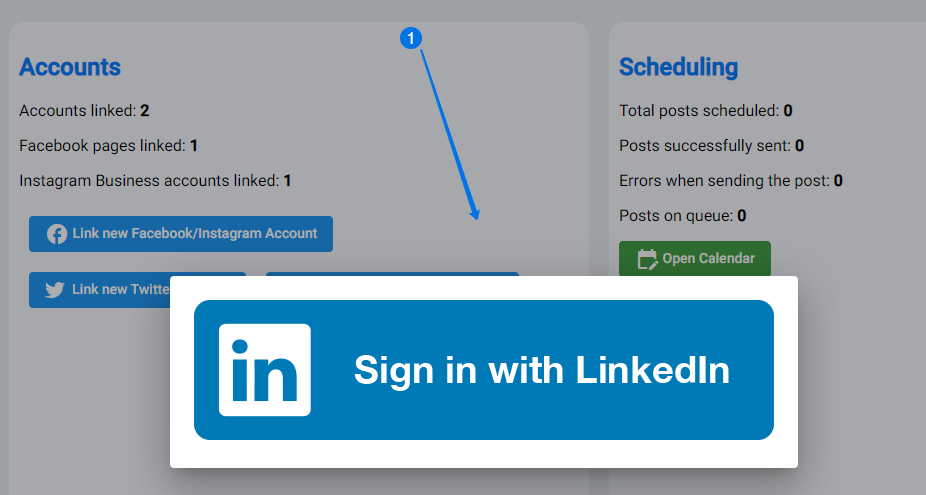Click the Accounts heading
926x495 pixels.
click(70, 67)
